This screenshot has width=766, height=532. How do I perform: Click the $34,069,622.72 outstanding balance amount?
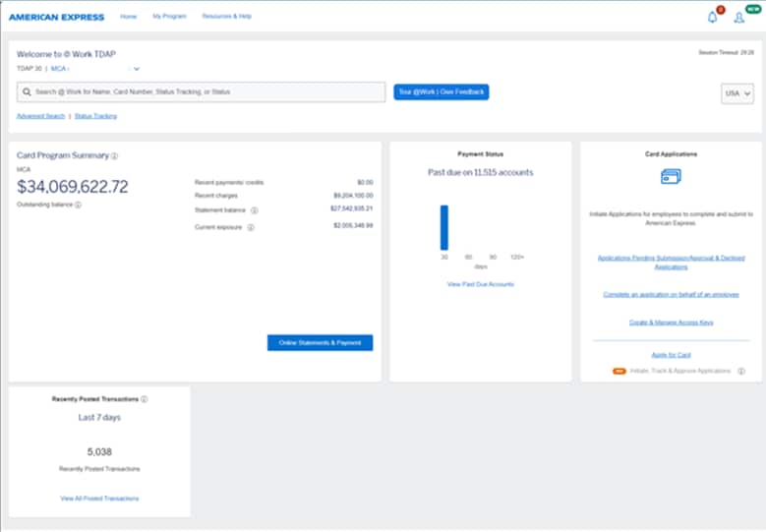(73, 187)
